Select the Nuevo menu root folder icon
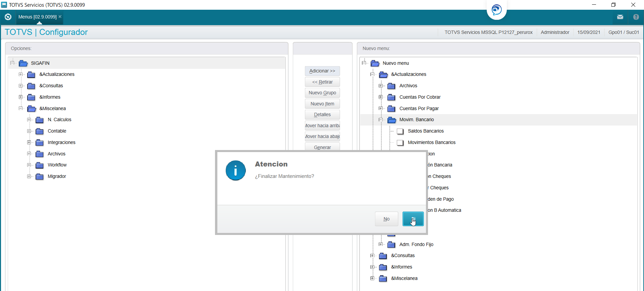 375,63
